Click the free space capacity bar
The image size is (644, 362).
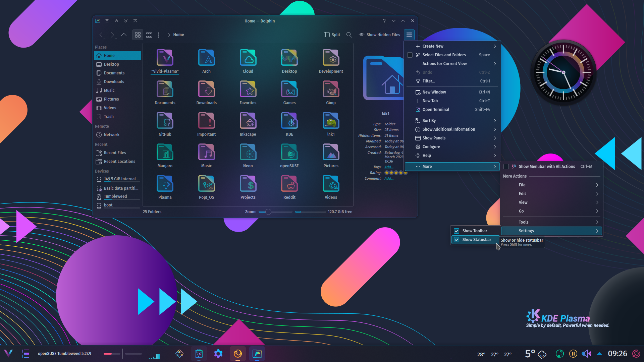(310, 212)
